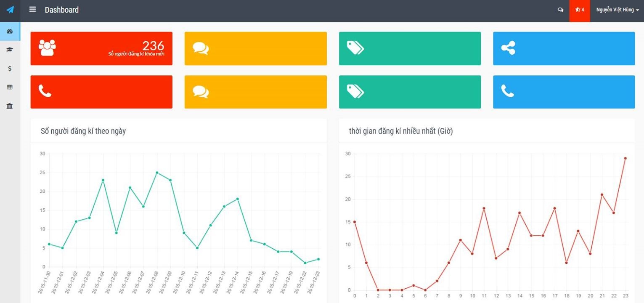The image size is (644, 303).
Task: Click the paper plane logo icon
Action: click(10, 10)
